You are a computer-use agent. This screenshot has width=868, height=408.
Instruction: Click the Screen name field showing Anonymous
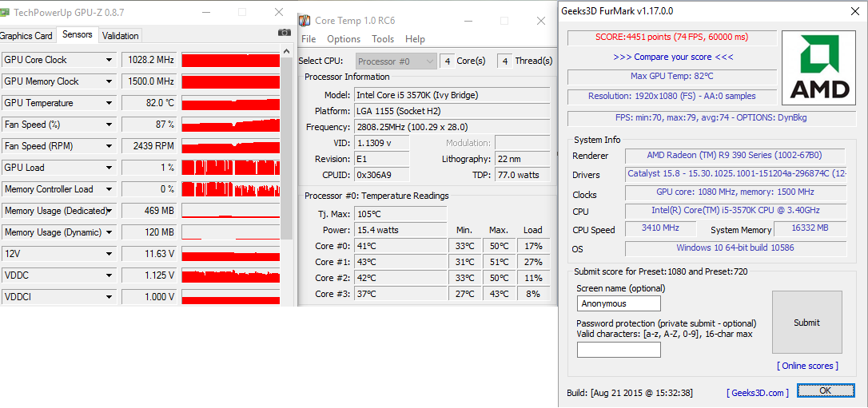[x=619, y=303]
